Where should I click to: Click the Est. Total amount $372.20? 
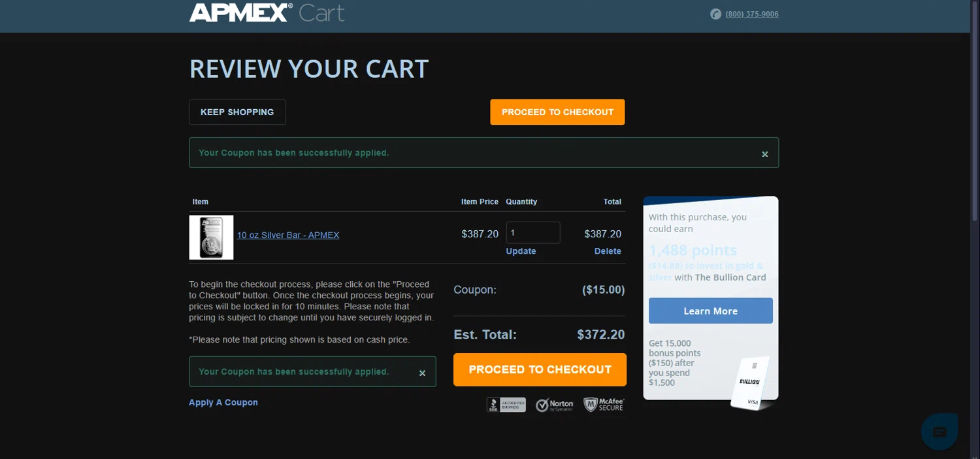[x=601, y=335]
